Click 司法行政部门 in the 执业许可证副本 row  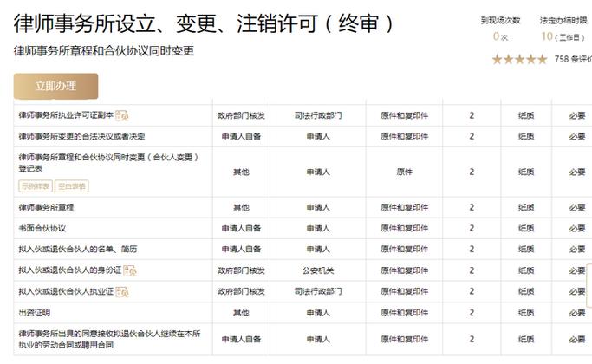click(318, 115)
